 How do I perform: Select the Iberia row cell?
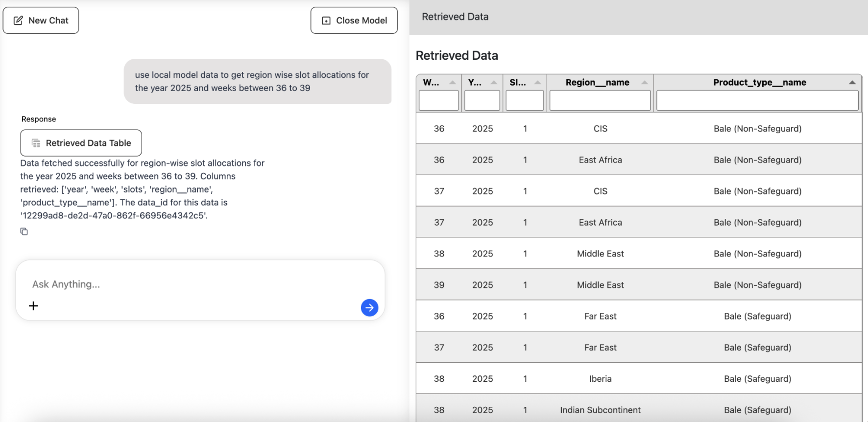600,379
